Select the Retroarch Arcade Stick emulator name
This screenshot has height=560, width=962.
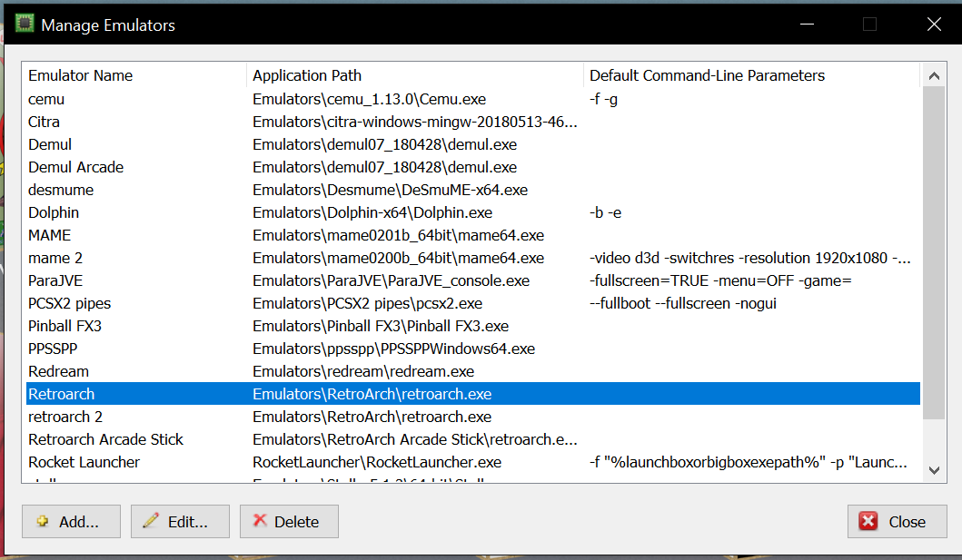(105, 439)
